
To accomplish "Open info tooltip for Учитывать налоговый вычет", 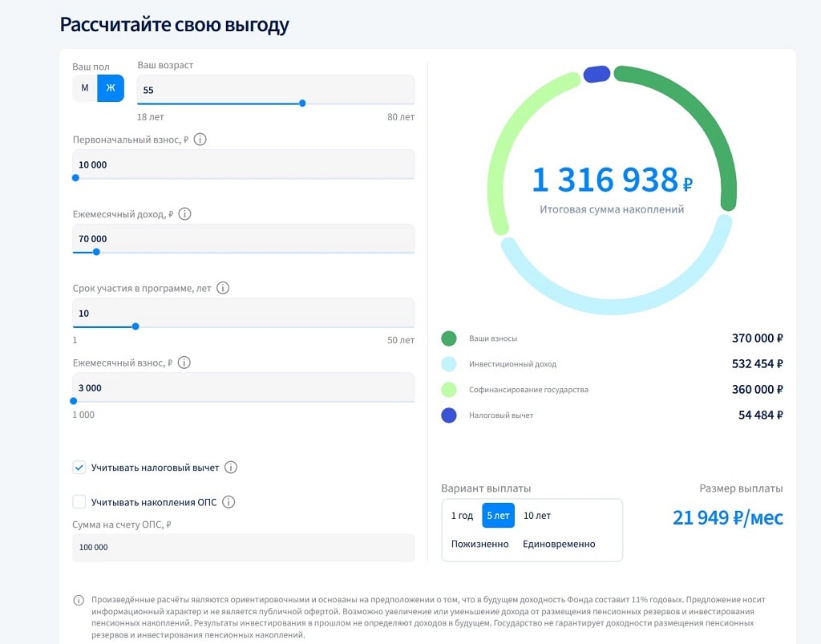I will pyautogui.click(x=231, y=467).
